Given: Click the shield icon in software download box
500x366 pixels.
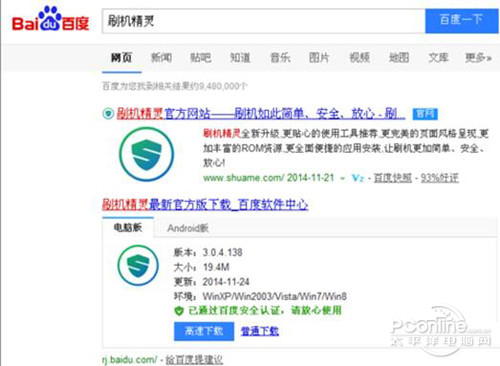Looking at the screenshot, I should [138, 265].
